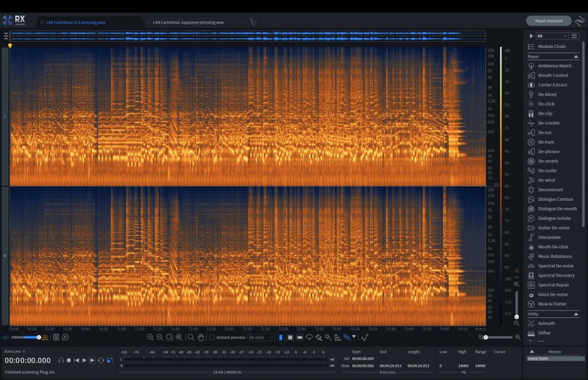Open the Wow & Flutter module
This screenshot has height=380, width=588.
[x=552, y=304]
